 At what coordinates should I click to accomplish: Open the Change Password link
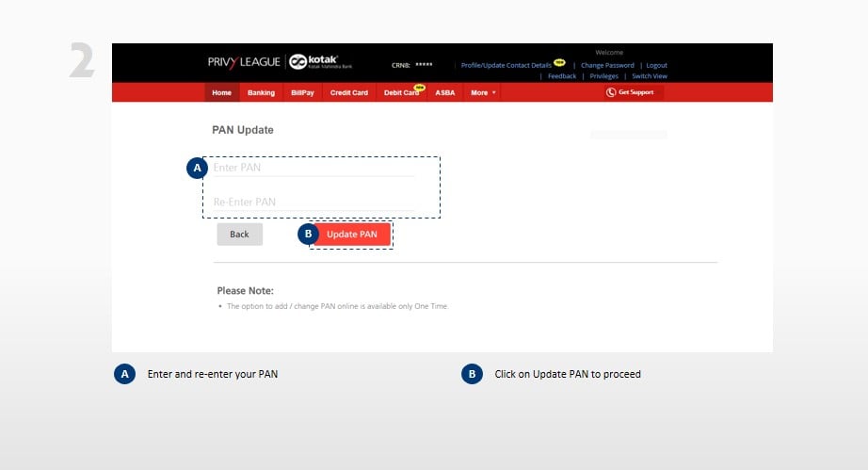(607, 66)
